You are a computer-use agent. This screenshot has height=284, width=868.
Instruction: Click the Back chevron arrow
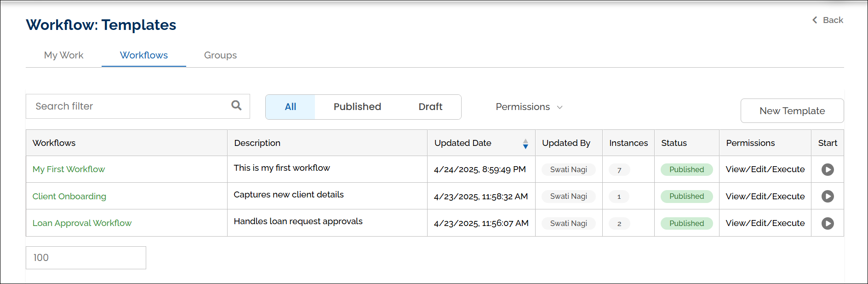coord(815,20)
